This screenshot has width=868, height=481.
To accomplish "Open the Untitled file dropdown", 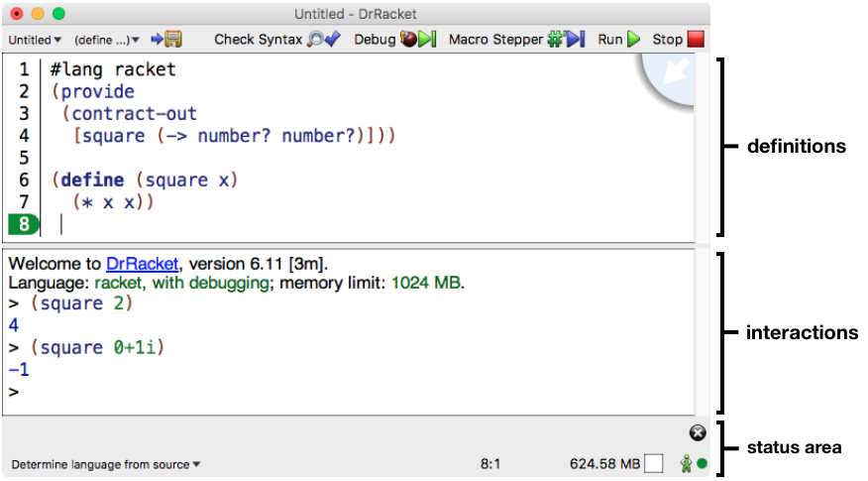I will [35, 40].
